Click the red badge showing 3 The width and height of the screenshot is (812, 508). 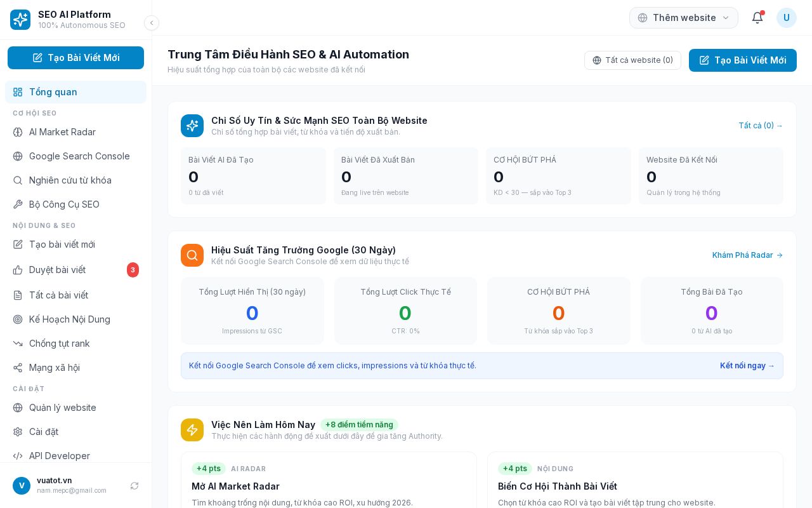pos(133,270)
